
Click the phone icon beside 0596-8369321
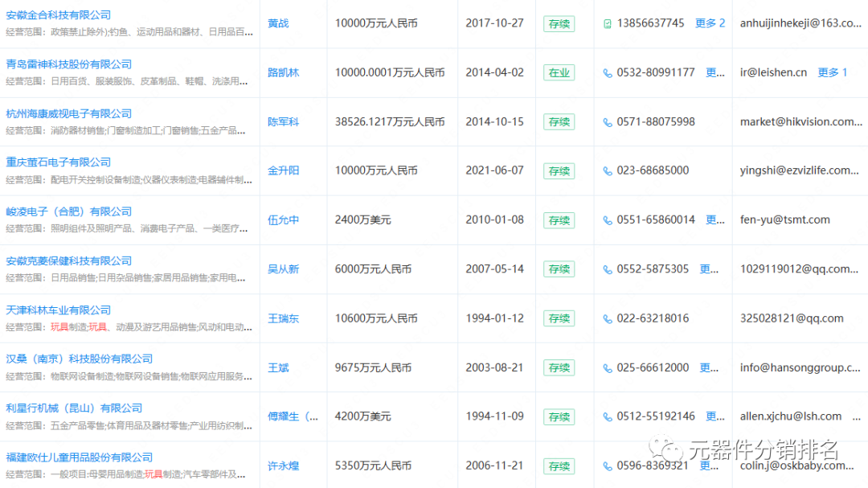pyautogui.click(x=608, y=466)
